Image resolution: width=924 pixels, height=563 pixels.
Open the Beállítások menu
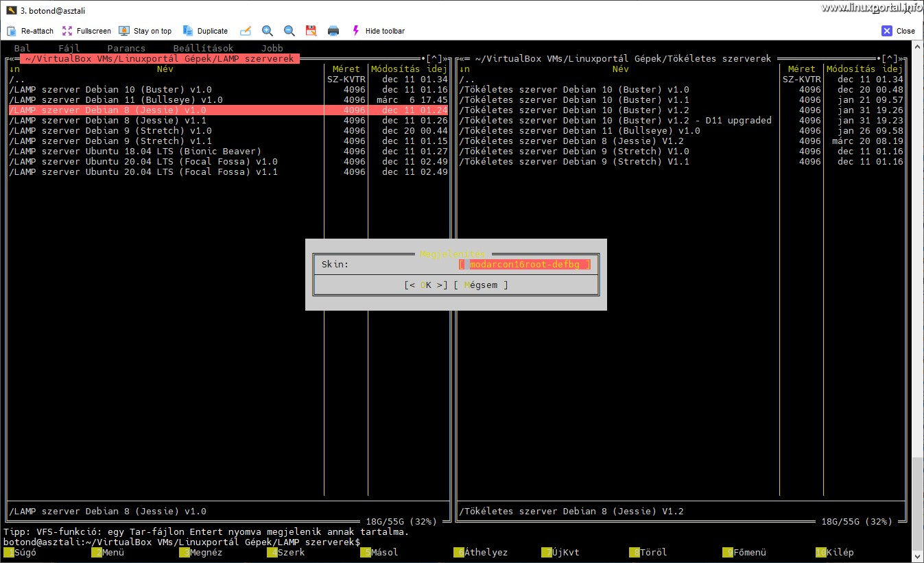click(203, 47)
